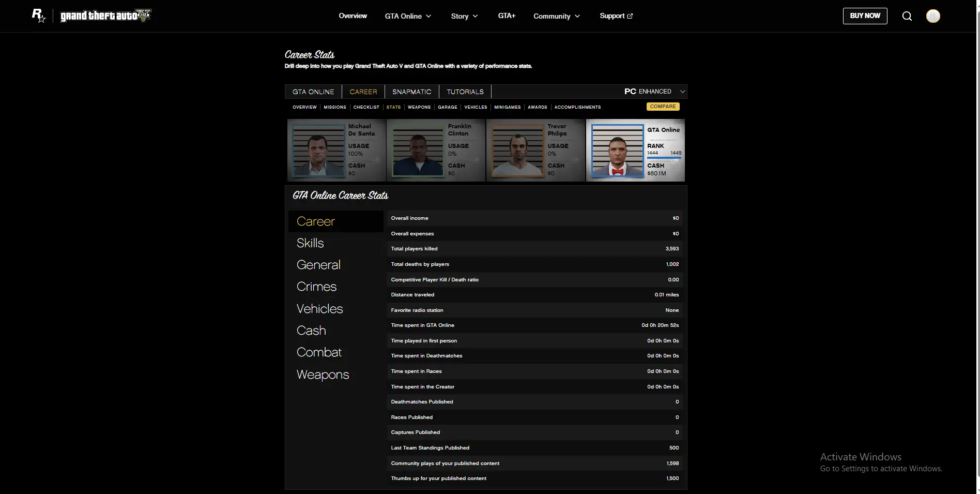Screen dimensions: 980x494
Task: Select Trevor Philips character card
Action: (x=535, y=150)
